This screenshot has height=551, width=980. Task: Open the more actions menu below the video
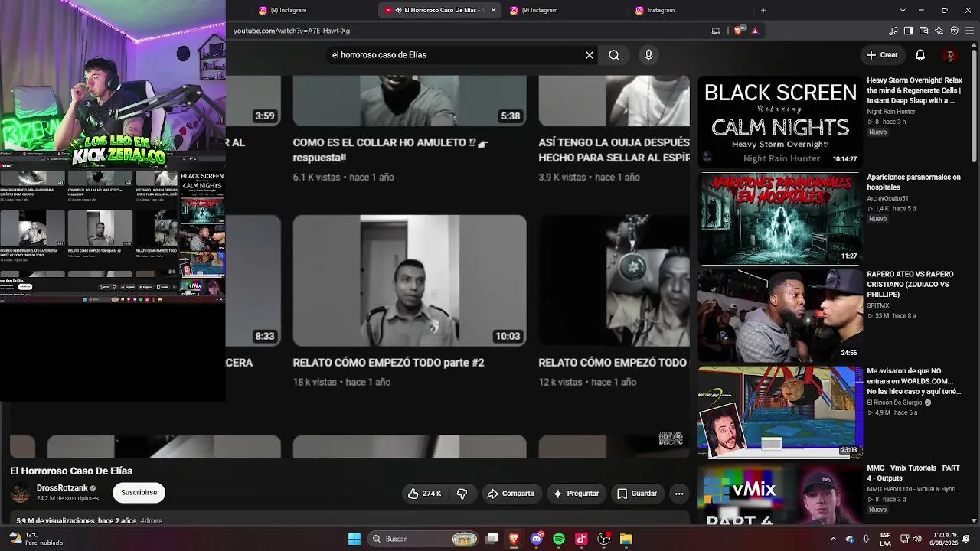679,494
